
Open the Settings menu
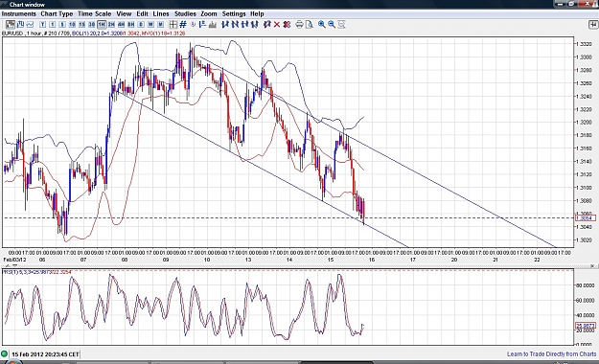tap(234, 13)
